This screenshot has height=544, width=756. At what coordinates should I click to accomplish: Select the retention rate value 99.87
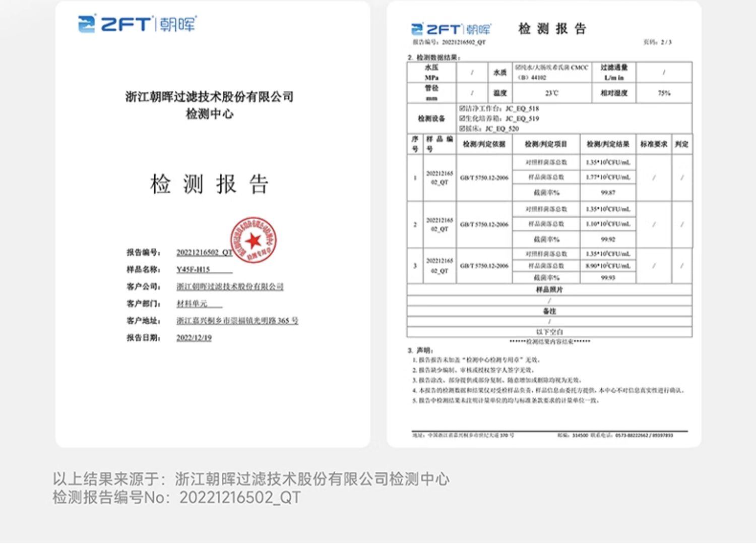(x=608, y=193)
